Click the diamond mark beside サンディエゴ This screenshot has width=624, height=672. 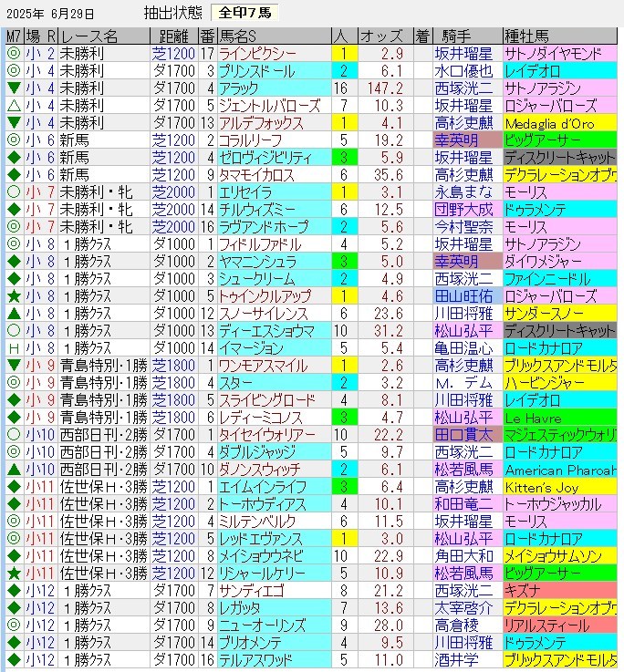(15, 590)
